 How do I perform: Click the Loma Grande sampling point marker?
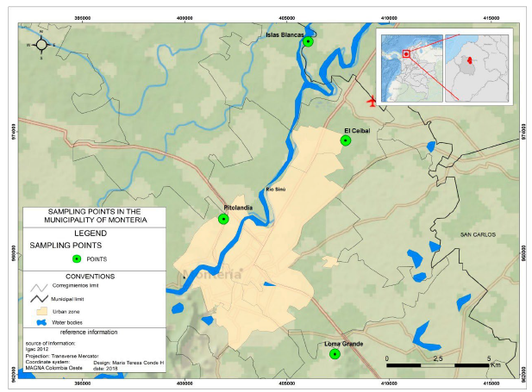[335, 353]
